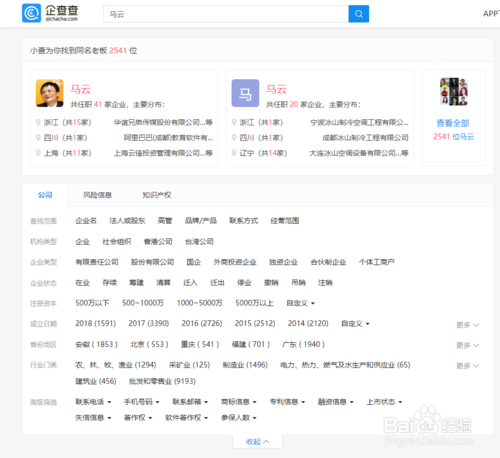Open 上市状态 advanced filter dropdown
500x458 pixels.
(x=385, y=402)
